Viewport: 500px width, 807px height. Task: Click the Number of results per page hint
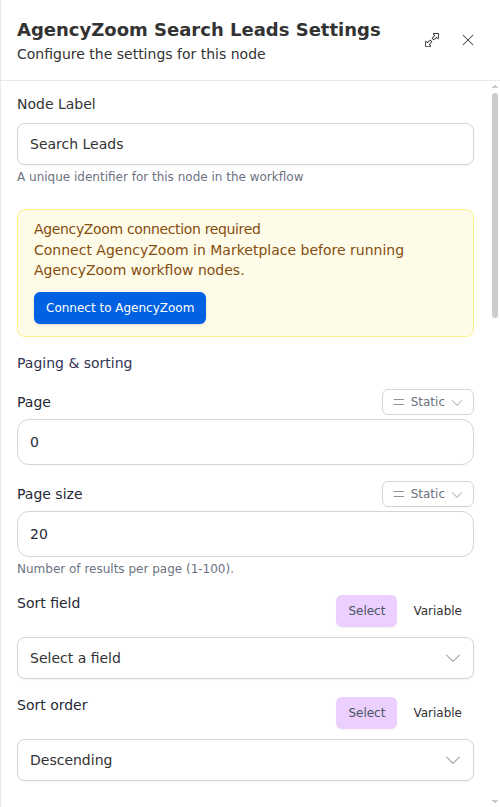pyautogui.click(x=125, y=569)
